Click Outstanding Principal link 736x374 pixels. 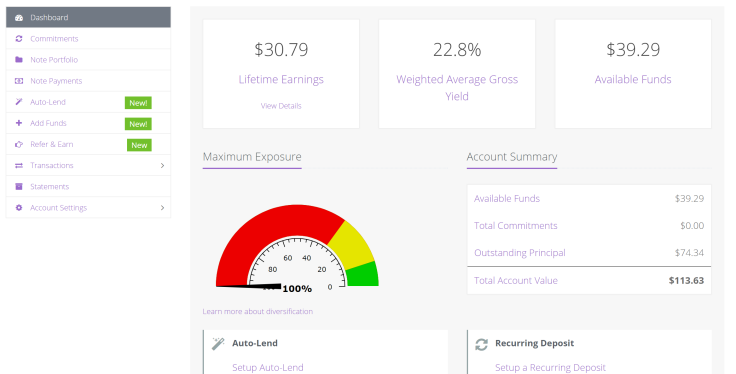click(520, 253)
